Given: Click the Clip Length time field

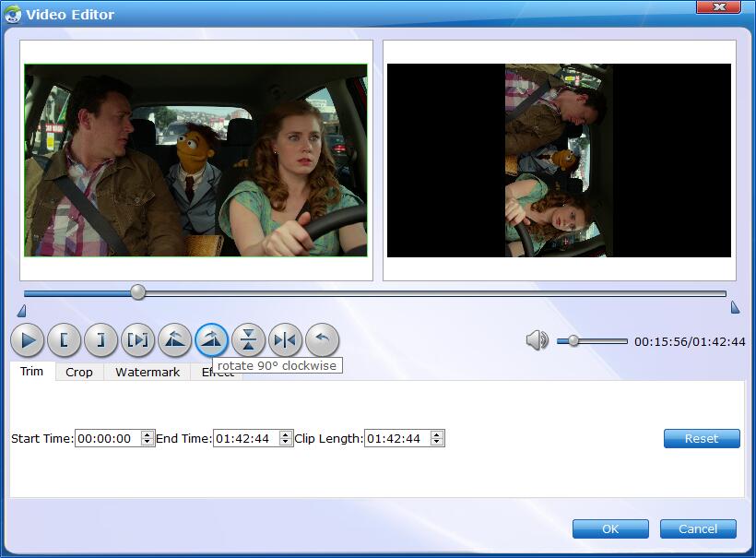Looking at the screenshot, I should [396, 439].
